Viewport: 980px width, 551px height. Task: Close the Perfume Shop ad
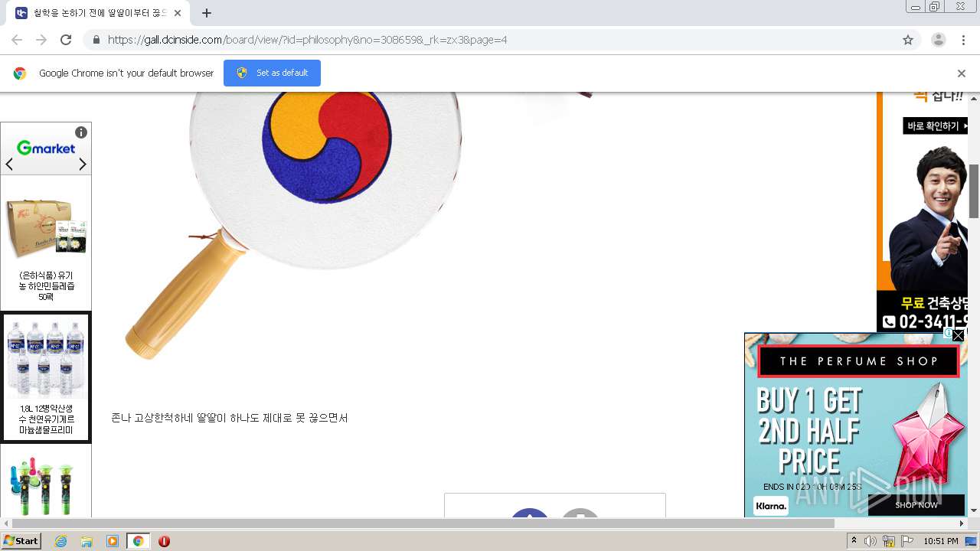tap(959, 335)
